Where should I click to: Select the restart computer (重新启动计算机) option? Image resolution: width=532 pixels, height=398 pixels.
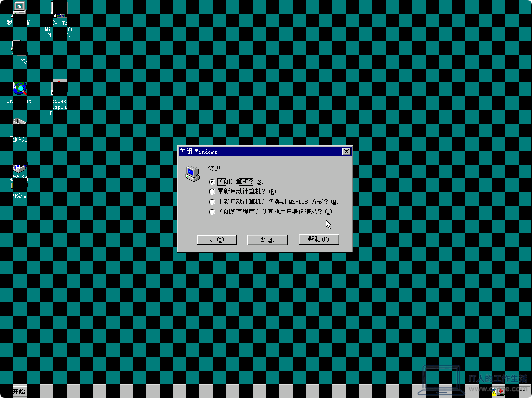pyautogui.click(x=243, y=191)
